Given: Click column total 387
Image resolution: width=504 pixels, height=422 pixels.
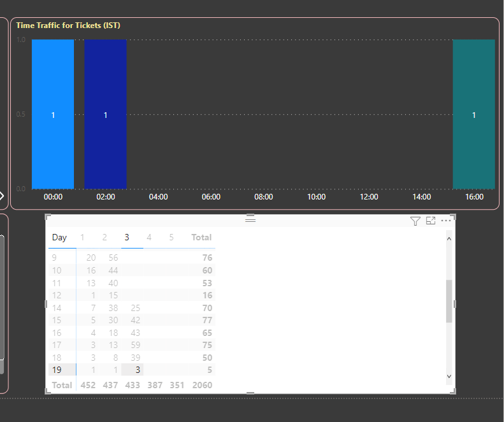Looking at the screenshot, I should click(x=155, y=385).
